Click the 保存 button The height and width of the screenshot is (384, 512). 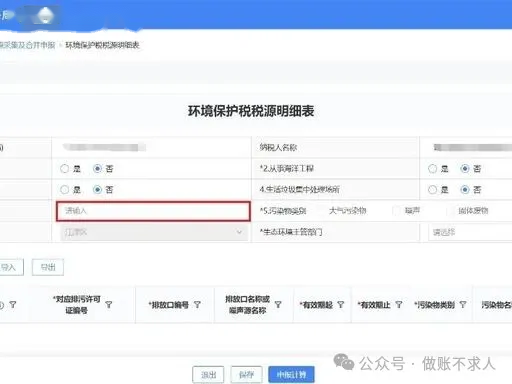[246, 375]
